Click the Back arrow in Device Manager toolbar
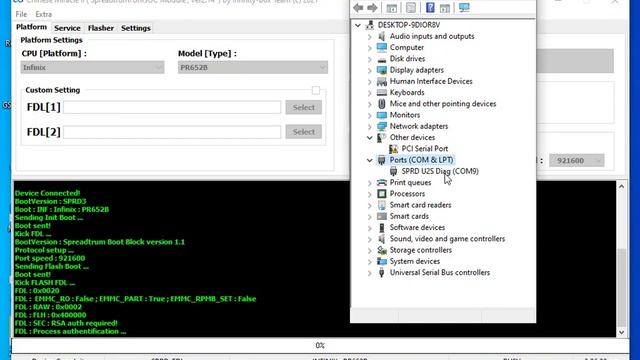The width and height of the screenshot is (640, 360). (358, 7)
